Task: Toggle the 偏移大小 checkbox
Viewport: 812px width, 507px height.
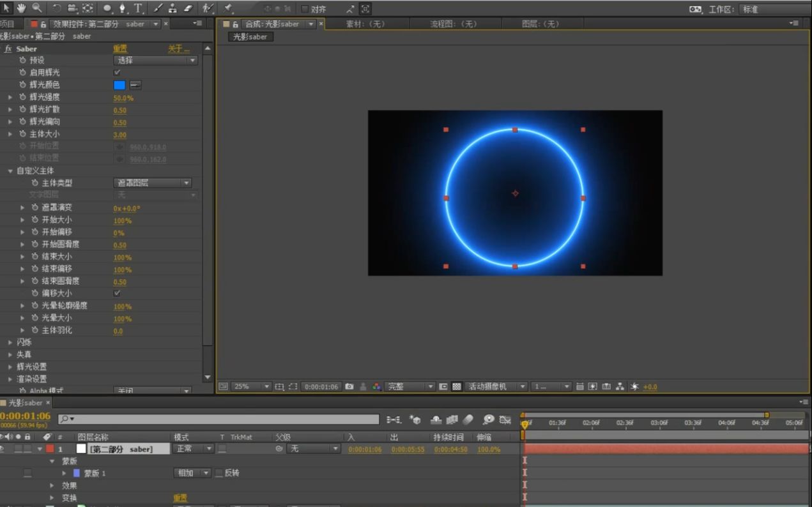Action: [117, 293]
